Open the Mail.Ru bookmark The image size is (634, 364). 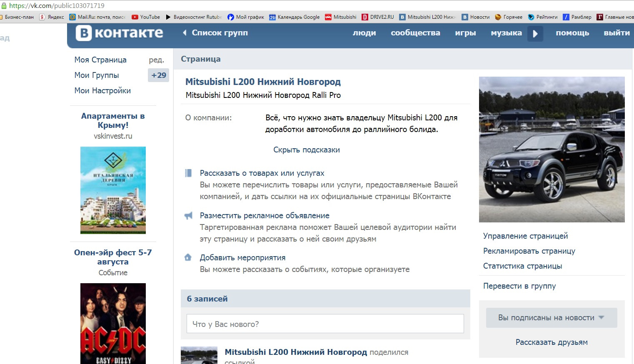point(97,17)
